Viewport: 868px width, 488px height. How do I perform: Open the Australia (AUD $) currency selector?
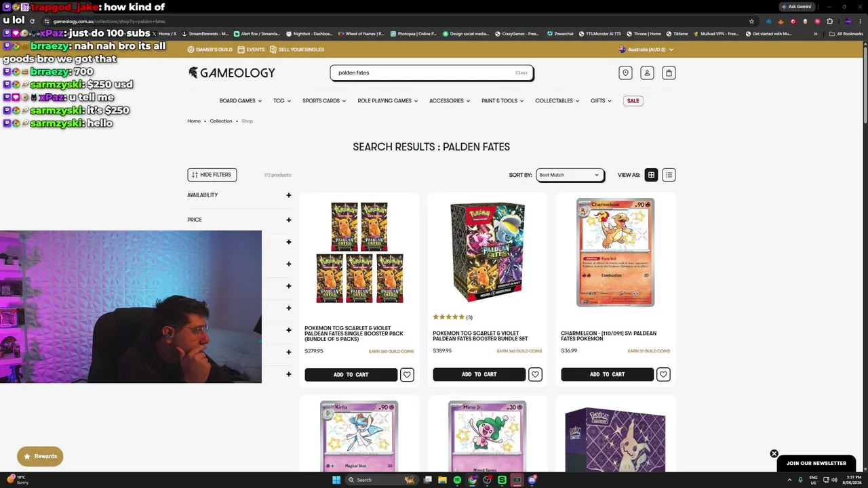point(646,49)
